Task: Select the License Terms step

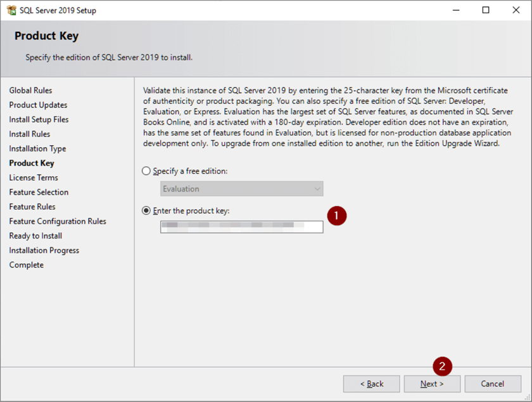Action: pyautogui.click(x=33, y=178)
